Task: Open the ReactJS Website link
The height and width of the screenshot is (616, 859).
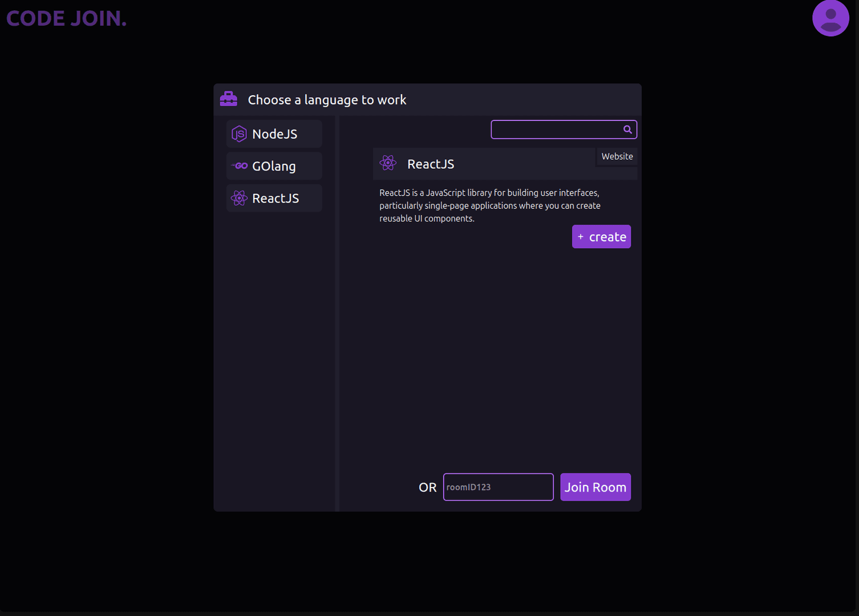Action: pyautogui.click(x=617, y=156)
